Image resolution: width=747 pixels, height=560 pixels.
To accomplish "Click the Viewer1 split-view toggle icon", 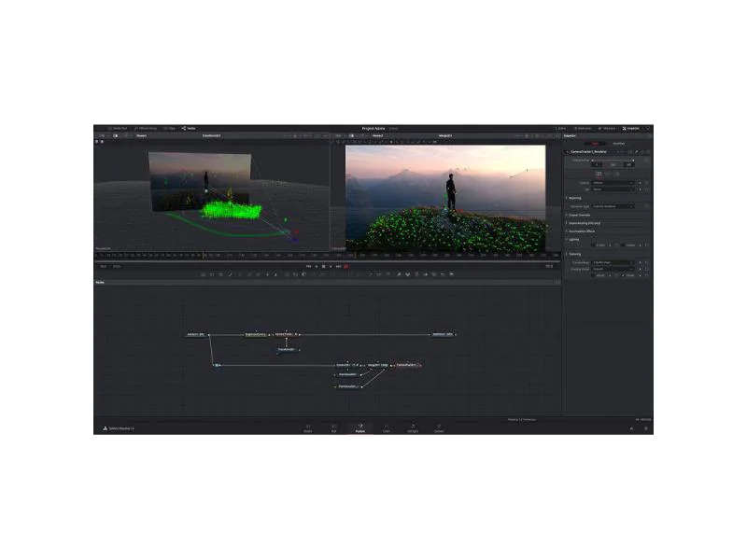I will 115,135.
